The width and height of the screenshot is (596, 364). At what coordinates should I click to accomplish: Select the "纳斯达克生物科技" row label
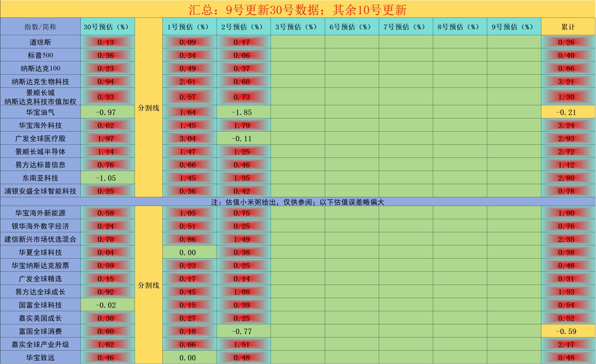40,82
